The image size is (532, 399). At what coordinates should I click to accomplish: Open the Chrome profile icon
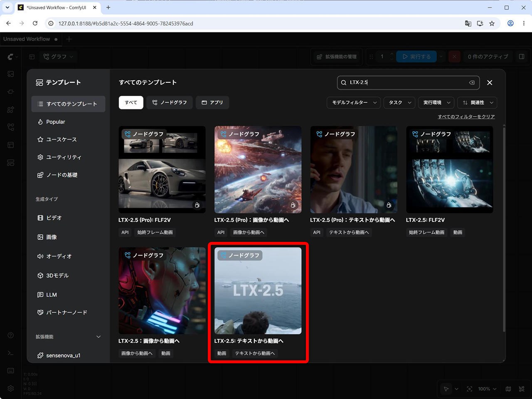click(510, 23)
